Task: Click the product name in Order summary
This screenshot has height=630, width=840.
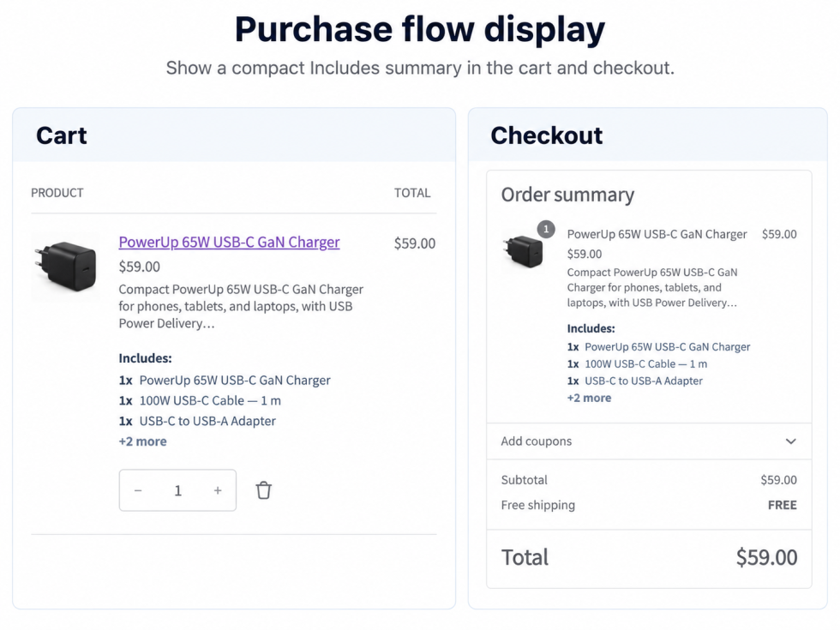Action: coord(657,234)
